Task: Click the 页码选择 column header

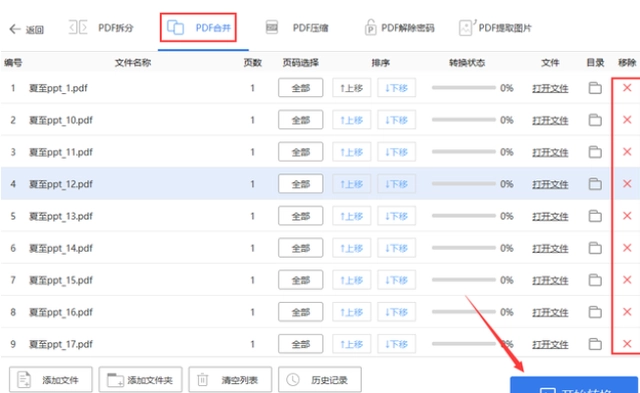Action: click(300, 62)
